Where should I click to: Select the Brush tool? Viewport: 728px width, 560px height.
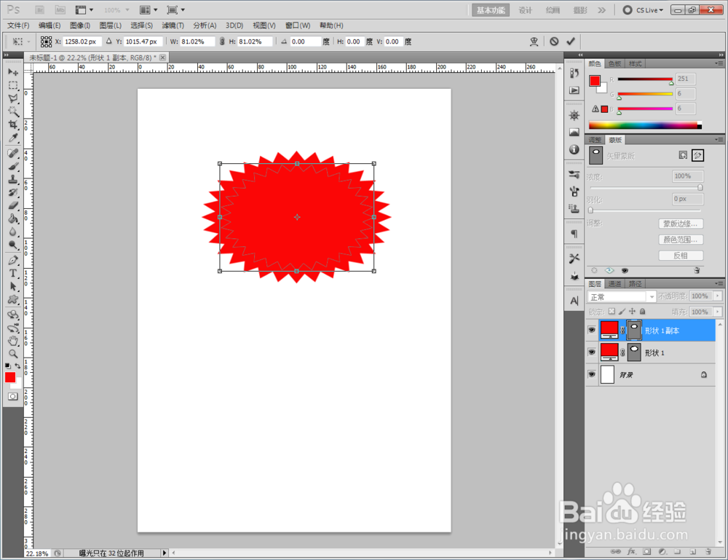coord(13,166)
